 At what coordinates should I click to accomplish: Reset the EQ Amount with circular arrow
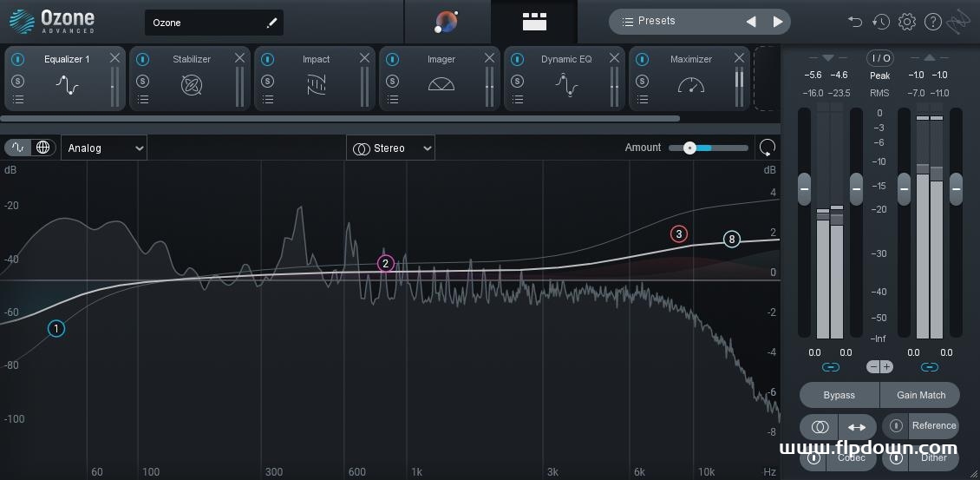coord(767,148)
